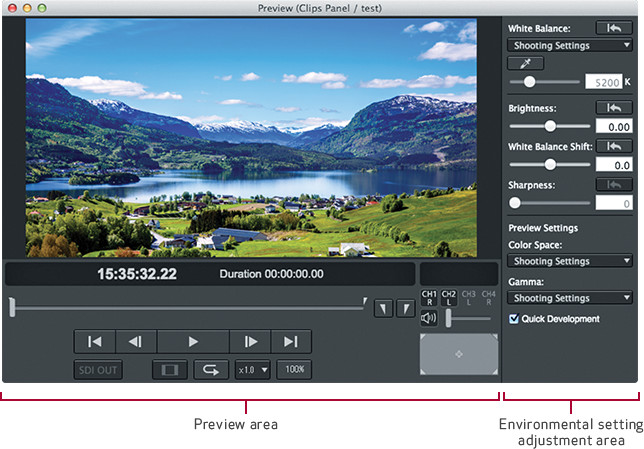
Task: Expand the Gamma dropdown
Action: [x=570, y=298]
